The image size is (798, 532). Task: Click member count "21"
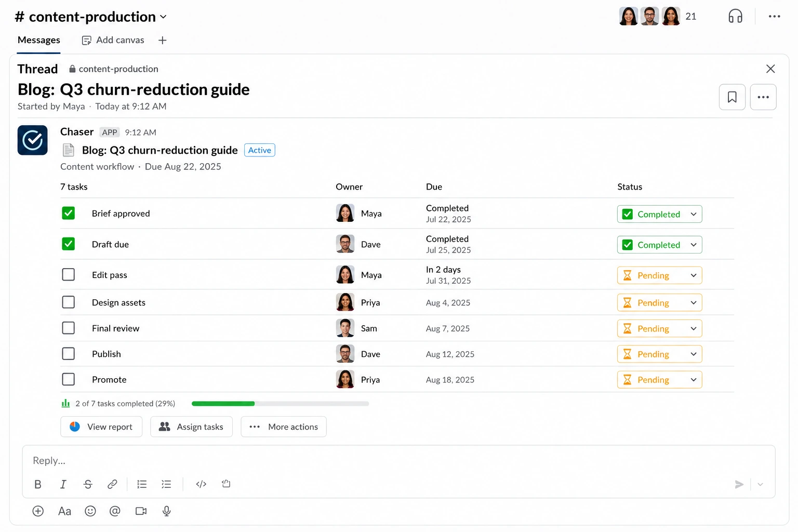click(691, 17)
